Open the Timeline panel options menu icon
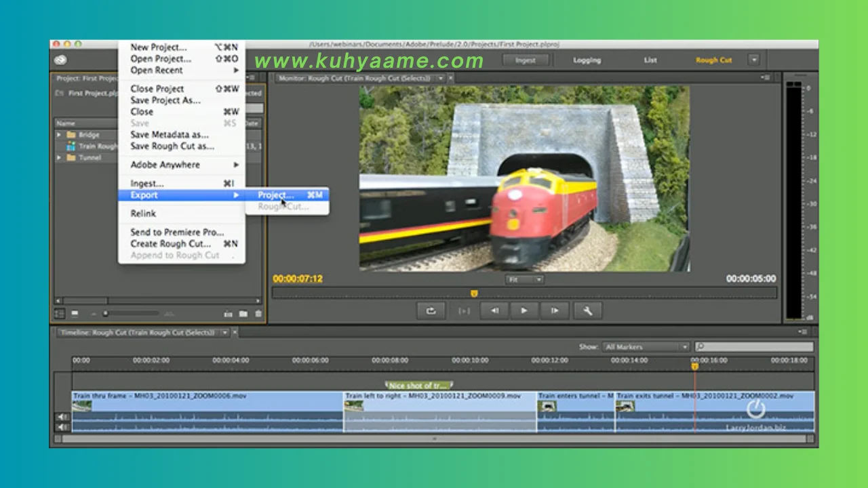The image size is (868, 488). click(803, 332)
